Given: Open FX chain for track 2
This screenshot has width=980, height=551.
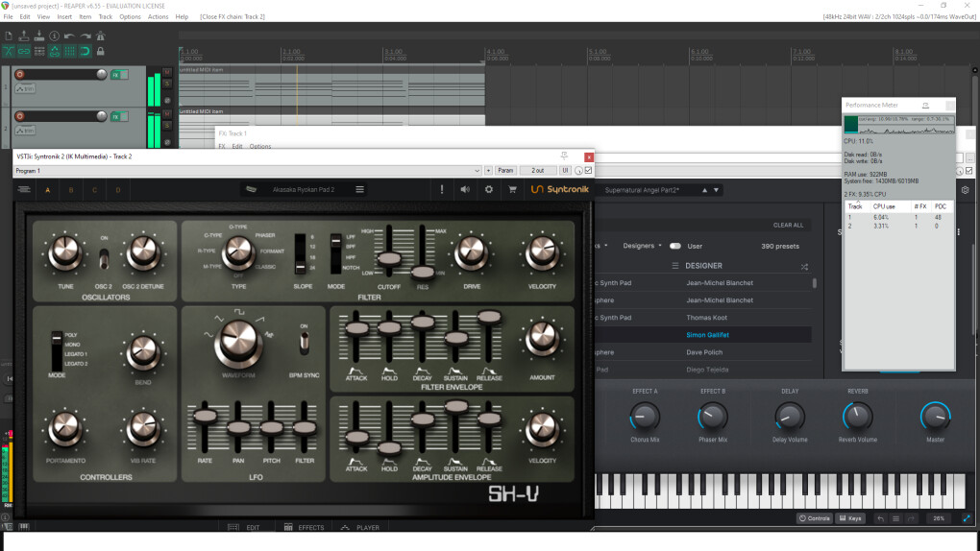Looking at the screenshot, I should (115, 117).
